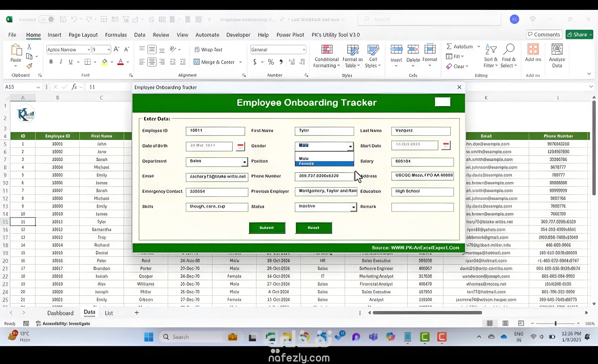This screenshot has width=598, height=364.
Task: Click the Sort & Filter icon
Action: pos(491,49)
